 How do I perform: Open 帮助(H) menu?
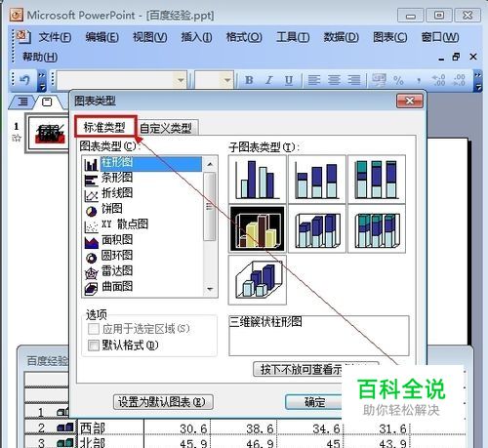pos(40,58)
